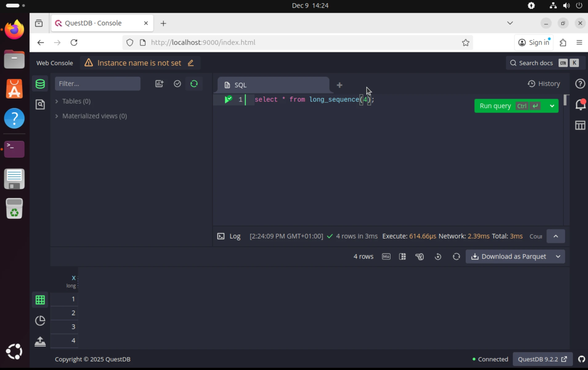
Task: Switch results to chart view
Action: (40, 321)
